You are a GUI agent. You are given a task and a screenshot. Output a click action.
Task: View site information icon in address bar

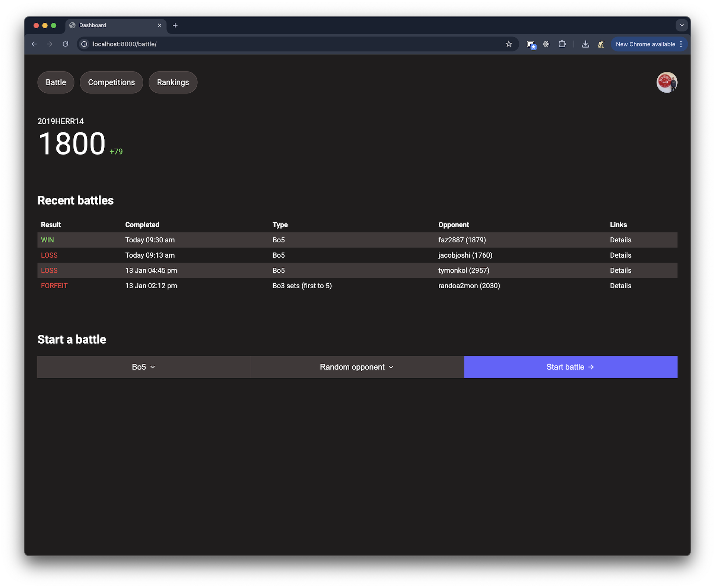coord(85,44)
